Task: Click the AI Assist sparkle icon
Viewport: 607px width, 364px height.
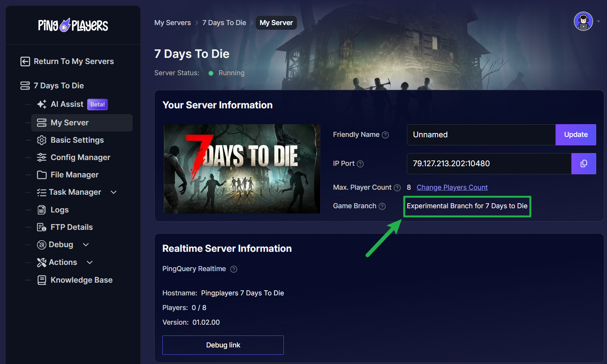Action: 42,104
